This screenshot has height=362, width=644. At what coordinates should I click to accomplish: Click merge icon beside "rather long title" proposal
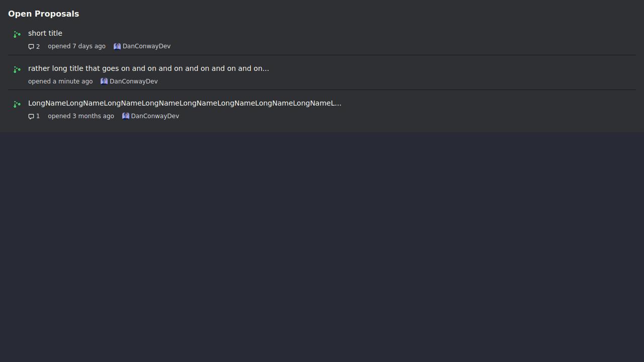pyautogui.click(x=17, y=69)
